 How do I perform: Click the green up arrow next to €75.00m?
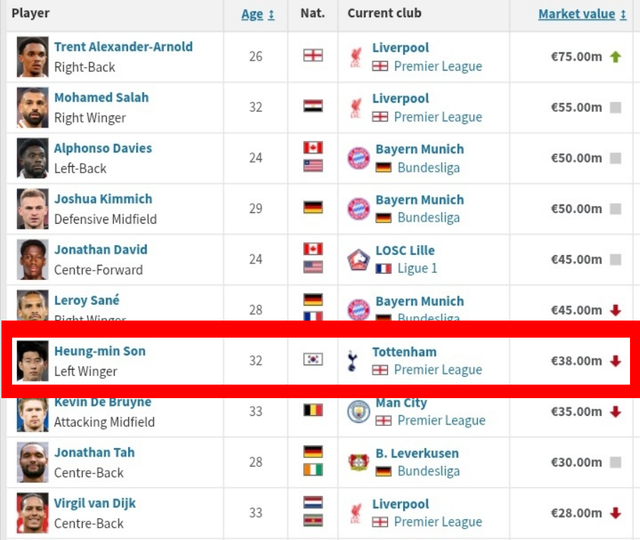[x=615, y=57]
